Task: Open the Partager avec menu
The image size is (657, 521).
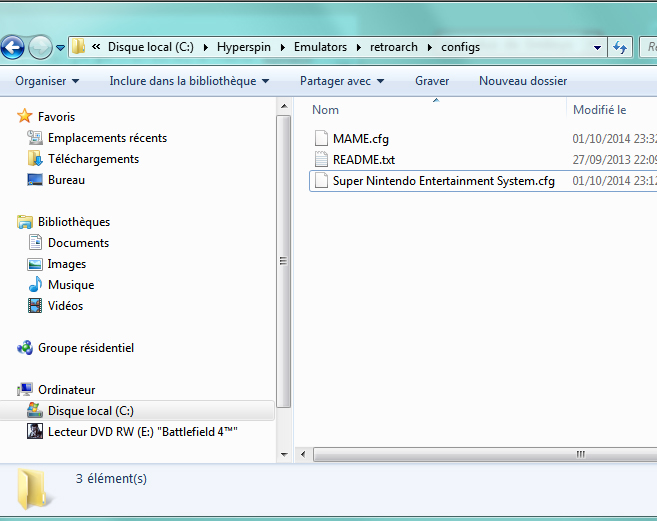Action: click(x=342, y=81)
